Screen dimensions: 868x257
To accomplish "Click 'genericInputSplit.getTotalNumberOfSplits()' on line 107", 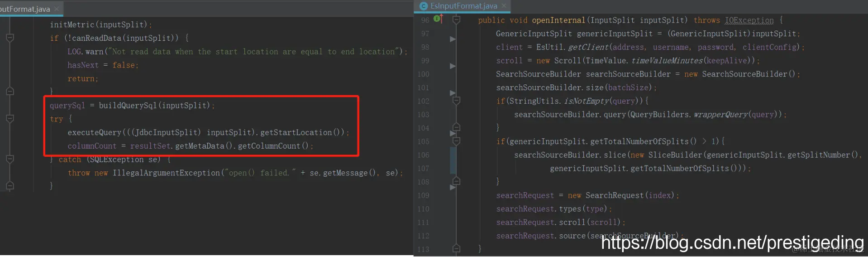I will pyautogui.click(x=643, y=168).
